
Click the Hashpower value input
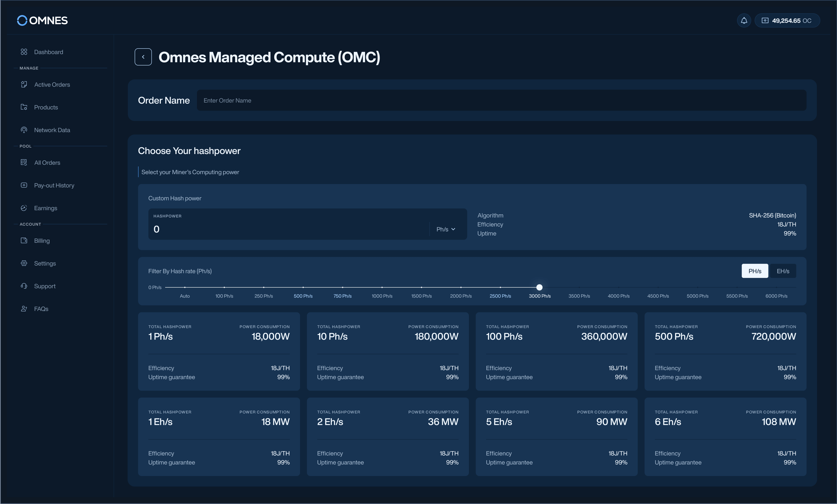(x=289, y=229)
